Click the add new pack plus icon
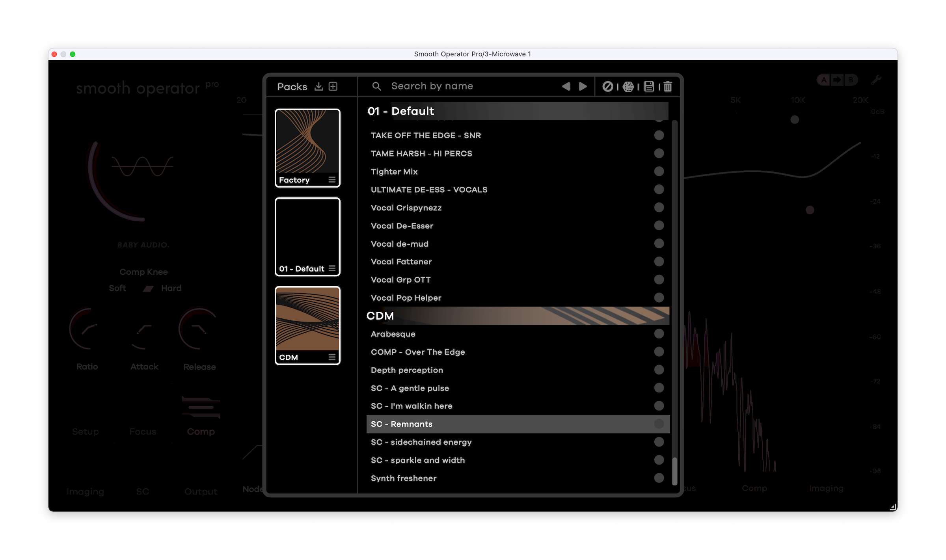The height and width of the screenshot is (560, 946). coord(333,86)
